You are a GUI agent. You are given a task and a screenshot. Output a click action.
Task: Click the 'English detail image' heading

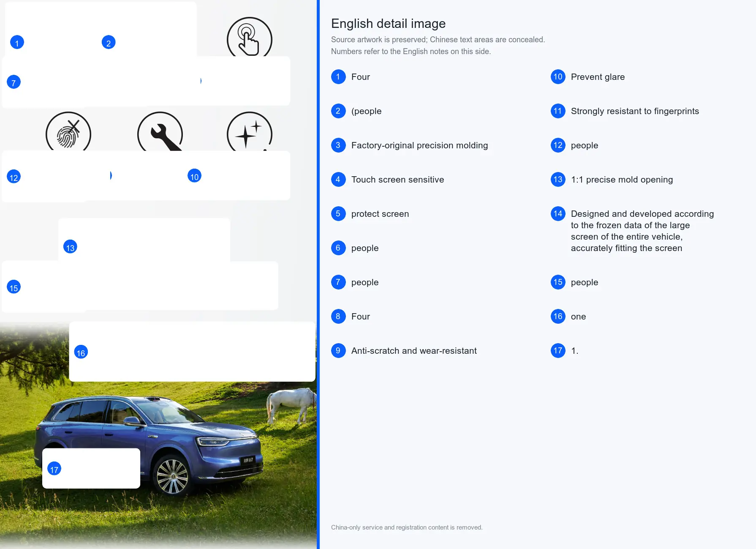(x=388, y=24)
